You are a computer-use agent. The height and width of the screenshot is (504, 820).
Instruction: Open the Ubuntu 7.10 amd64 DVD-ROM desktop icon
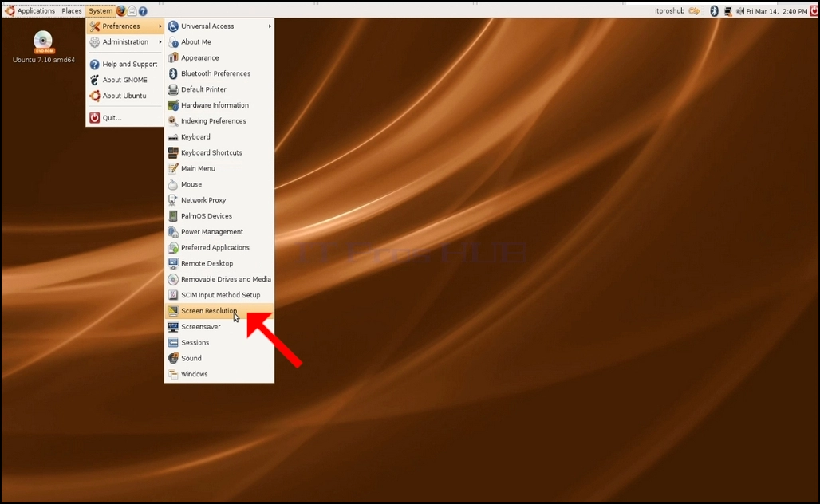43,47
